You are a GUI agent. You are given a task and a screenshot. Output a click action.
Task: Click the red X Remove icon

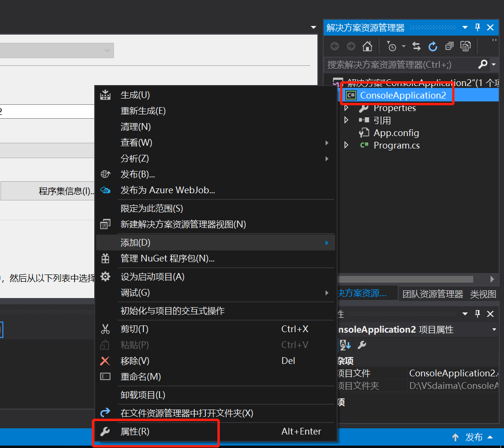pos(105,361)
